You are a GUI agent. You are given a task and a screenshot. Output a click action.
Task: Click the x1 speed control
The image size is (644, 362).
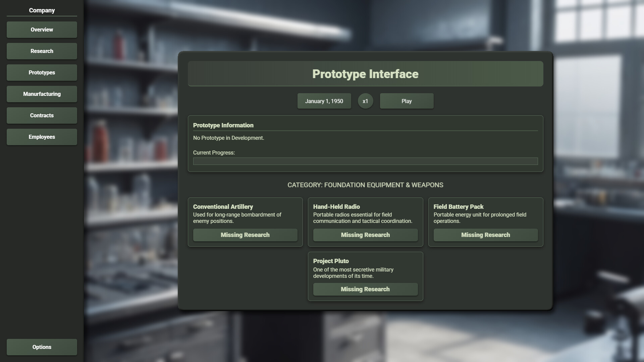[365, 101]
